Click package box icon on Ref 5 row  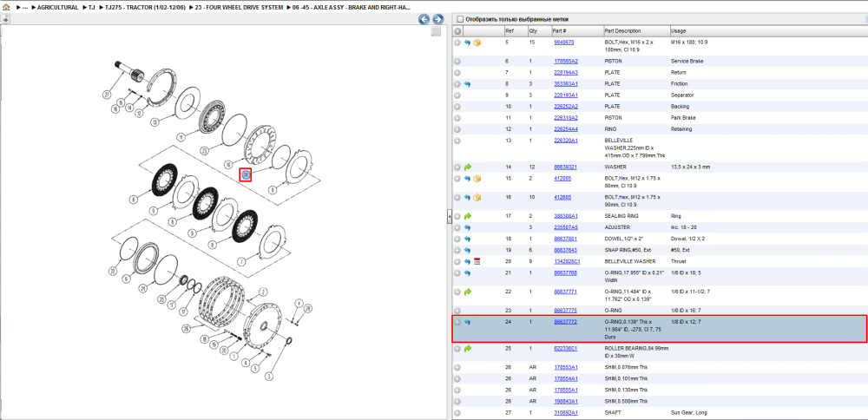coord(477,42)
